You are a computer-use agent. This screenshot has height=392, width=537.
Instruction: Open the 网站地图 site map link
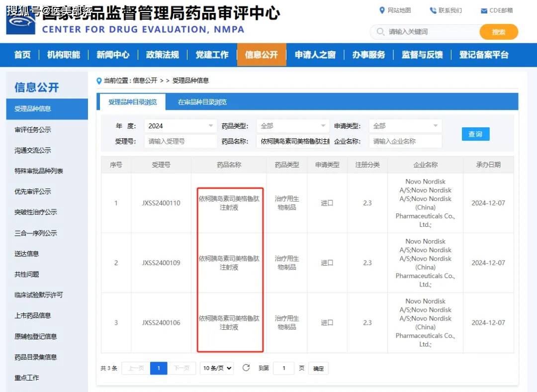coord(399,10)
